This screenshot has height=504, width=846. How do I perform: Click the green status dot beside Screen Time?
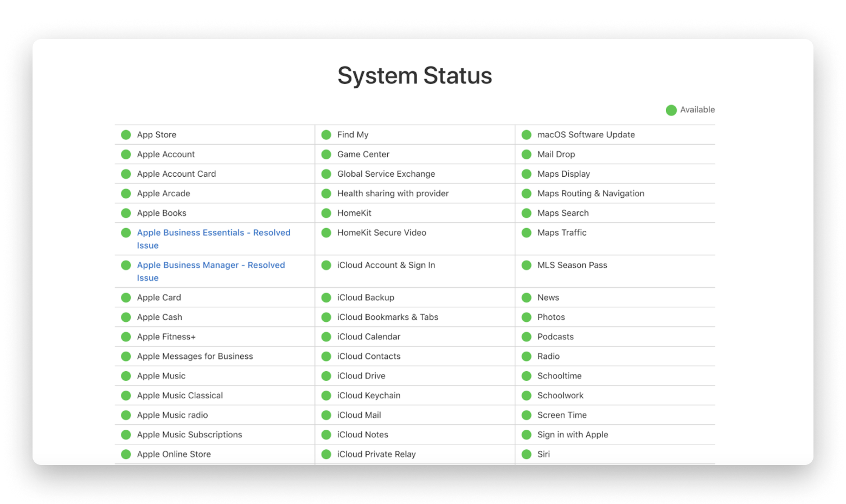point(526,415)
